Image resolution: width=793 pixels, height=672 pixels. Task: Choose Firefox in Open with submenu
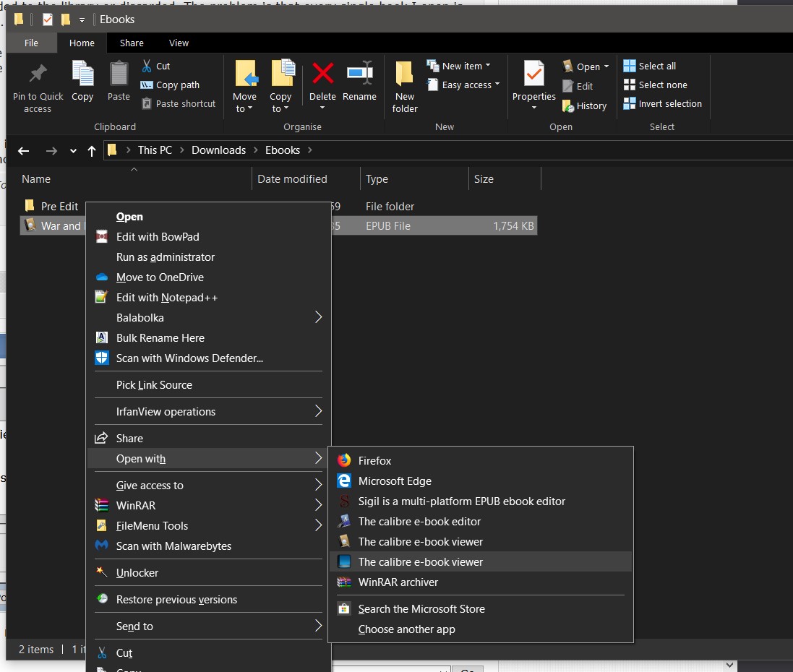tap(374, 460)
